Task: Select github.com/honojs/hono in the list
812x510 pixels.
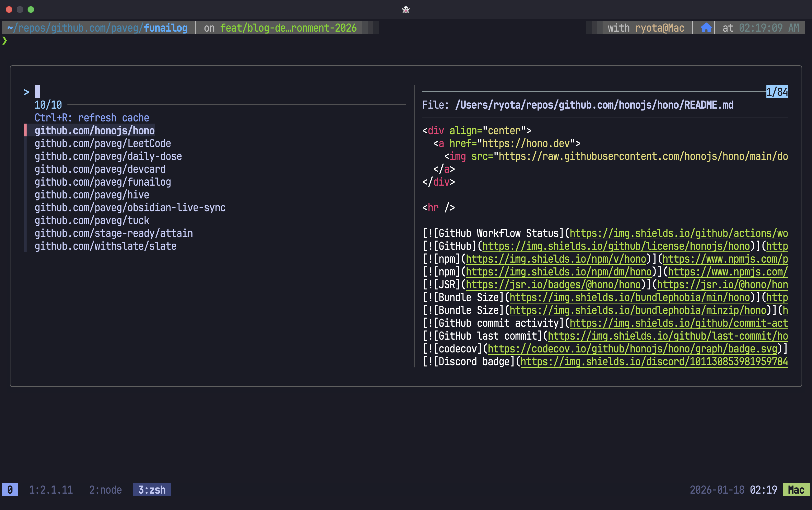Action: (x=95, y=130)
